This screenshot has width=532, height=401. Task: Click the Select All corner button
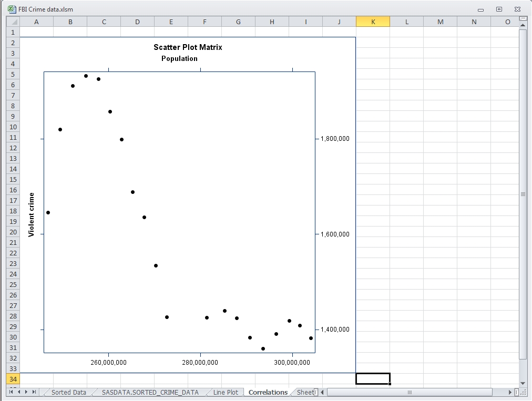[x=12, y=22]
